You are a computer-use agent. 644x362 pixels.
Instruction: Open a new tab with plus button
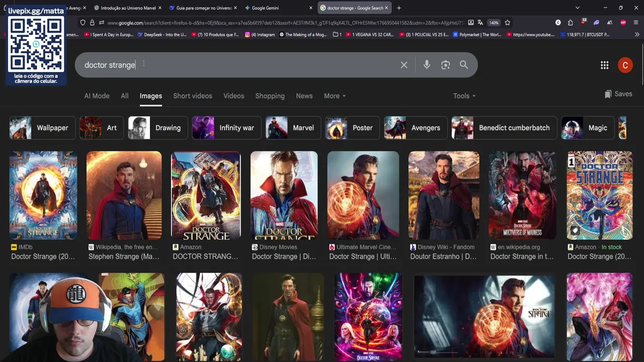(x=399, y=8)
